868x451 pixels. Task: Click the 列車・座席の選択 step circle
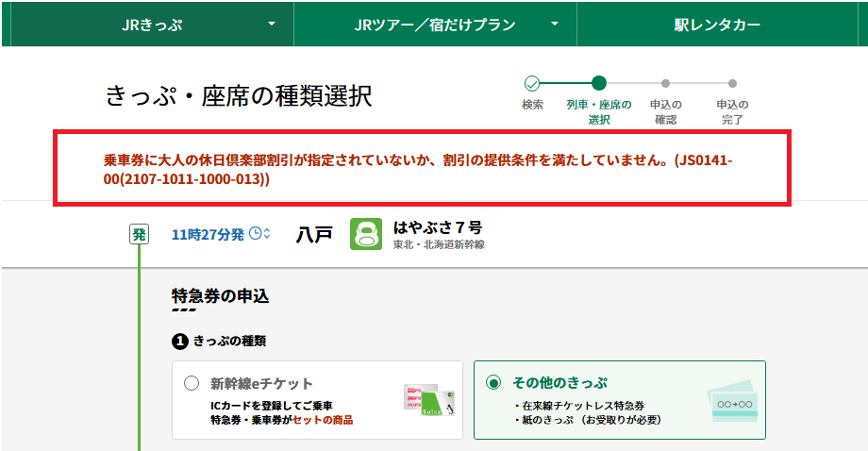pyautogui.click(x=599, y=83)
